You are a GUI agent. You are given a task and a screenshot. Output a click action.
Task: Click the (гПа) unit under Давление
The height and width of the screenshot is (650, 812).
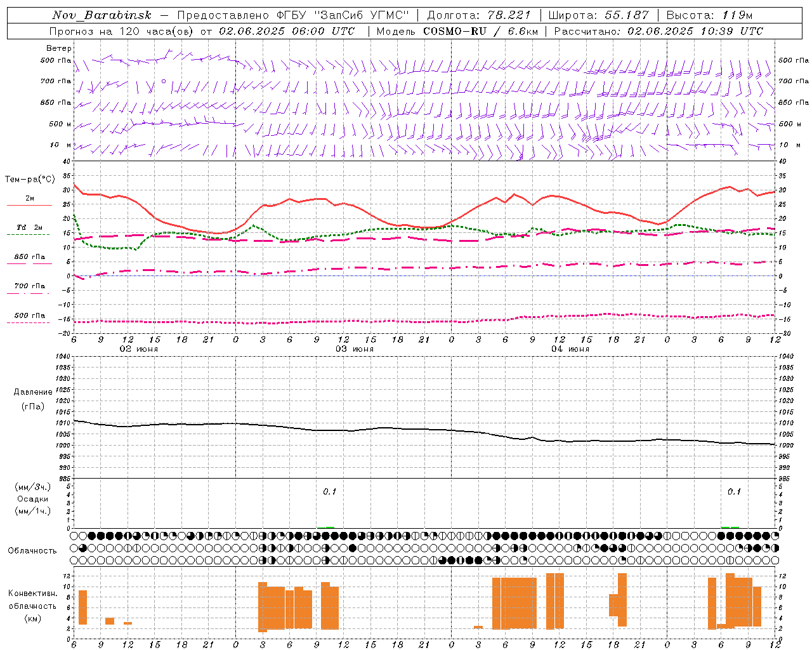click(x=33, y=406)
